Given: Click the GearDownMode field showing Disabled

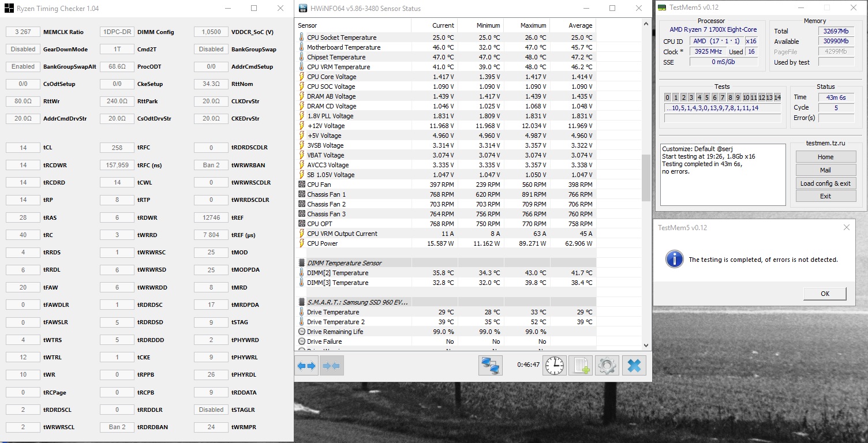Looking at the screenshot, I should (23, 49).
